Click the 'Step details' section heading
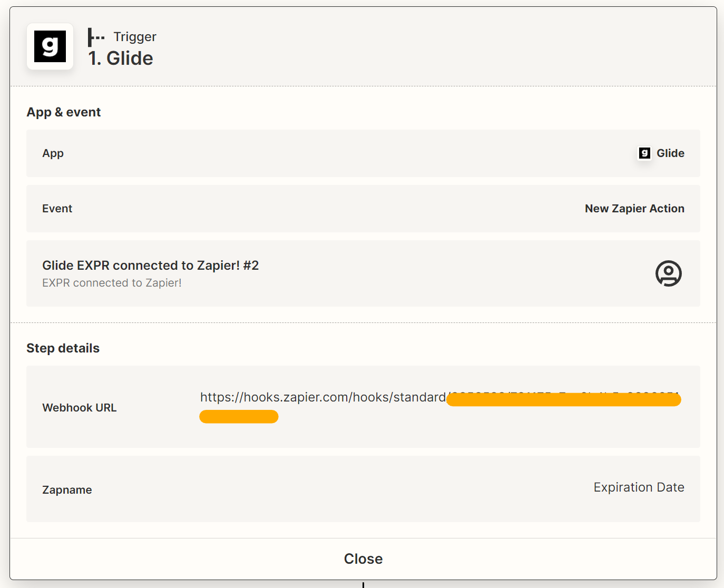Image resolution: width=724 pixels, height=588 pixels. (x=63, y=348)
